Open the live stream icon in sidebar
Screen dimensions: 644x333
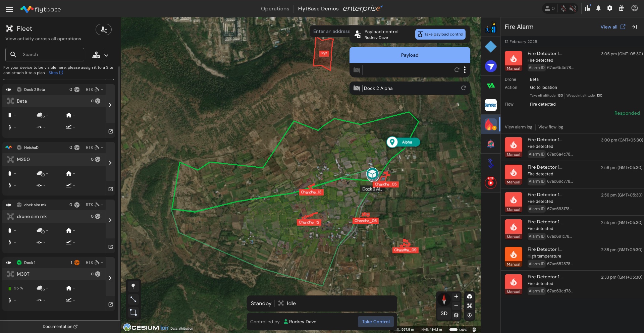tap(490, 182)
